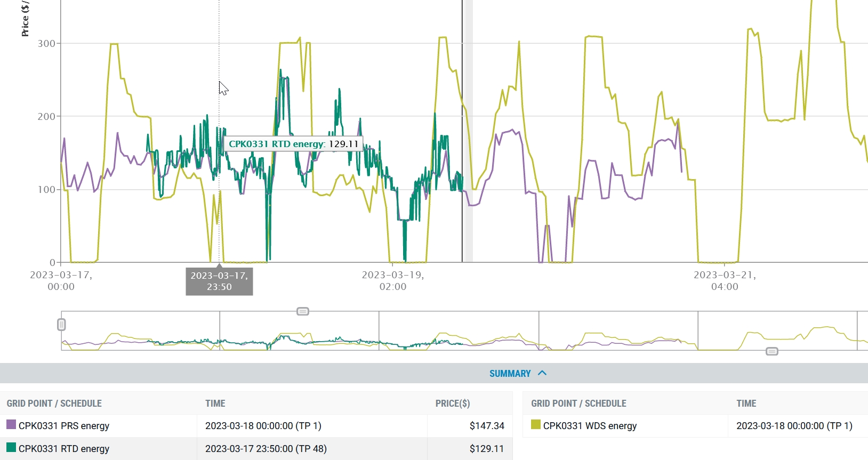The image size is (868, 460).
Task: Click the 2023-03-21 04:00 axis label
Action: click(725, 281)
